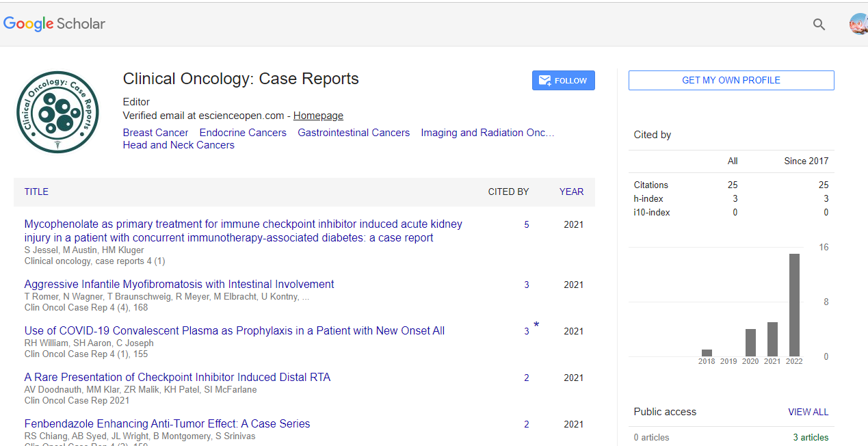Image resolution: width=868 pixels, height=446 pixels.
Task: Open the Imaging and Radiation Oncology tag
Action: (x=488, y=133)
